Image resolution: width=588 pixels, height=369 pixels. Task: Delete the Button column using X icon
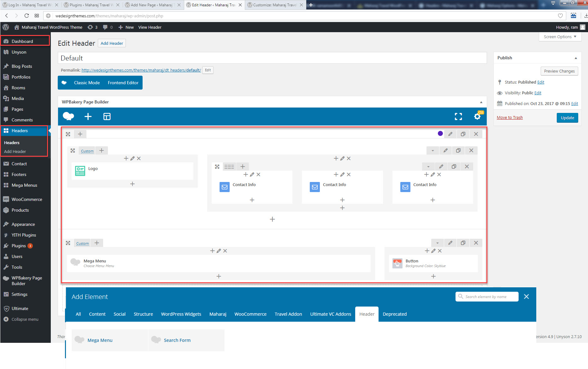pos(440,251)
